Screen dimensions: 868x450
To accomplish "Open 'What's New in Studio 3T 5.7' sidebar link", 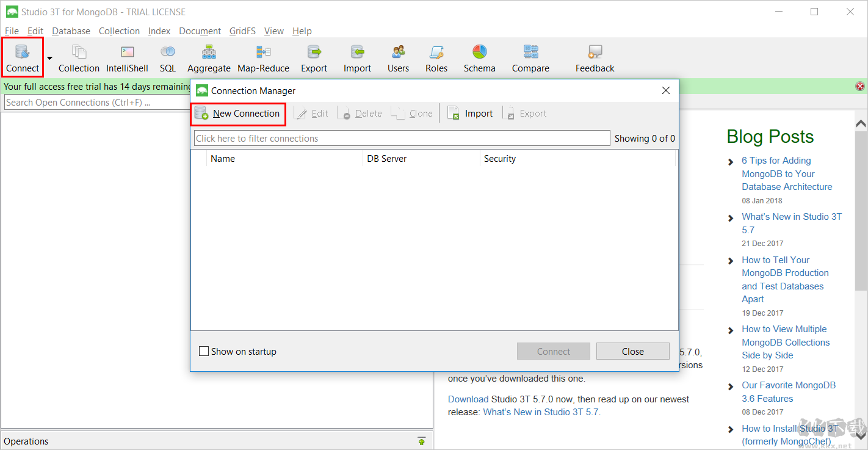I will click(x=792, y=223).
